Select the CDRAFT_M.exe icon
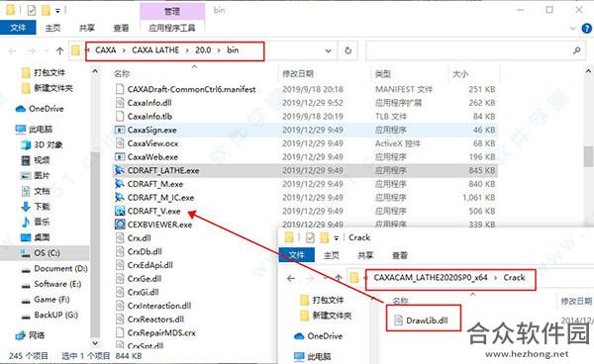 point(120,184)
